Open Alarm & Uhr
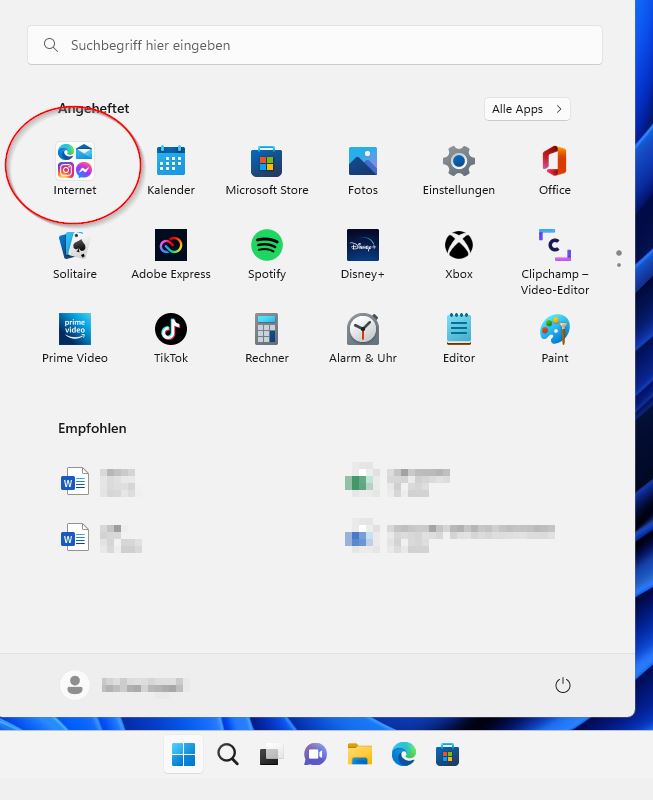This screenshot has height=800, width=653. pyautogui.click(x=363, y=338)
